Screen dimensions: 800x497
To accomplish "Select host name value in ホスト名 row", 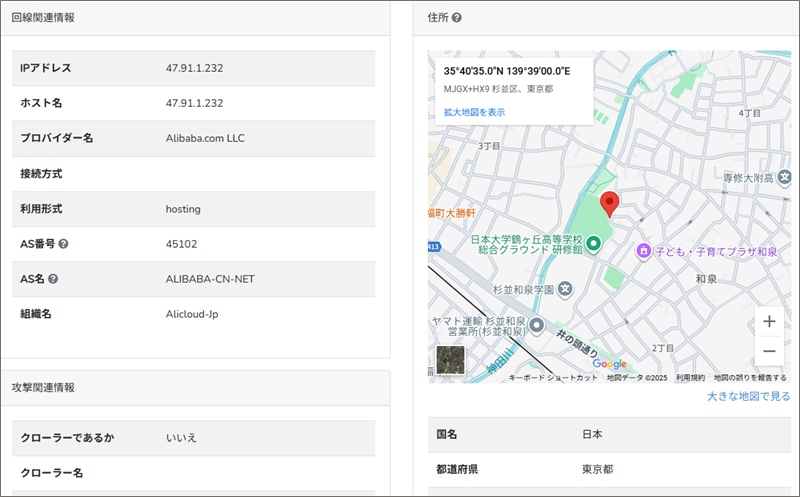I will point(194,103).
